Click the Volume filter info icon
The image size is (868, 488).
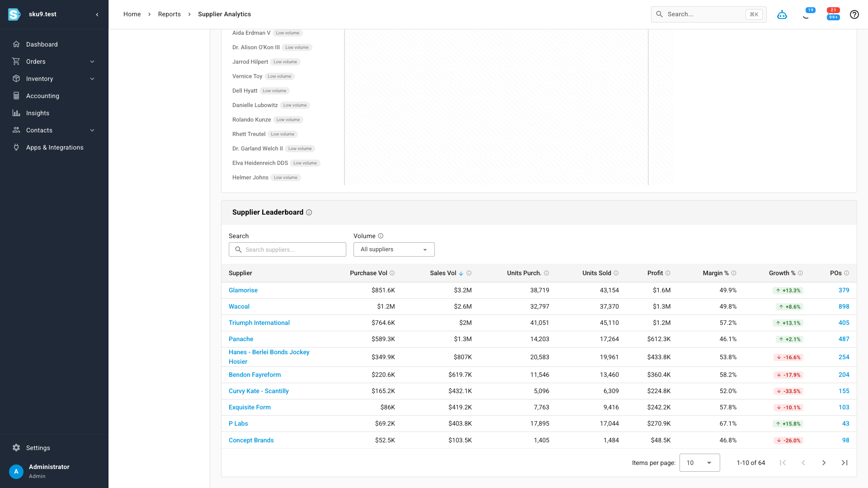(x=381, y=236)
